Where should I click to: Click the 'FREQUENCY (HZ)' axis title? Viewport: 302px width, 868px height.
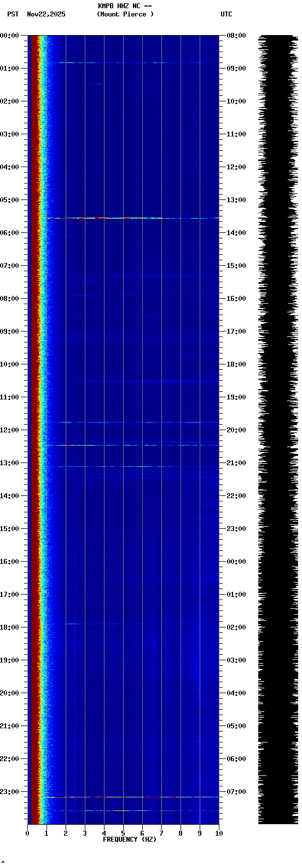pyautogui.click(x=130, y=840)
